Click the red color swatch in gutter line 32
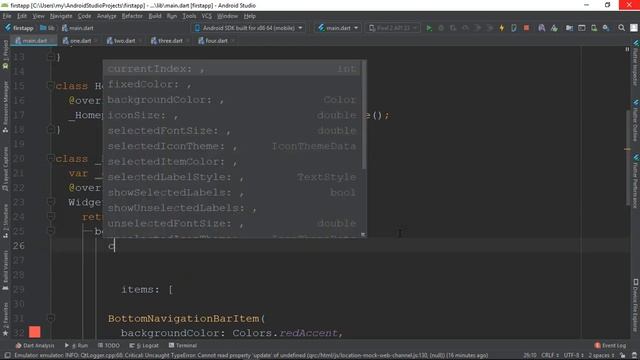The width and height of the screenshot is (640, 360). coord(34,332)
